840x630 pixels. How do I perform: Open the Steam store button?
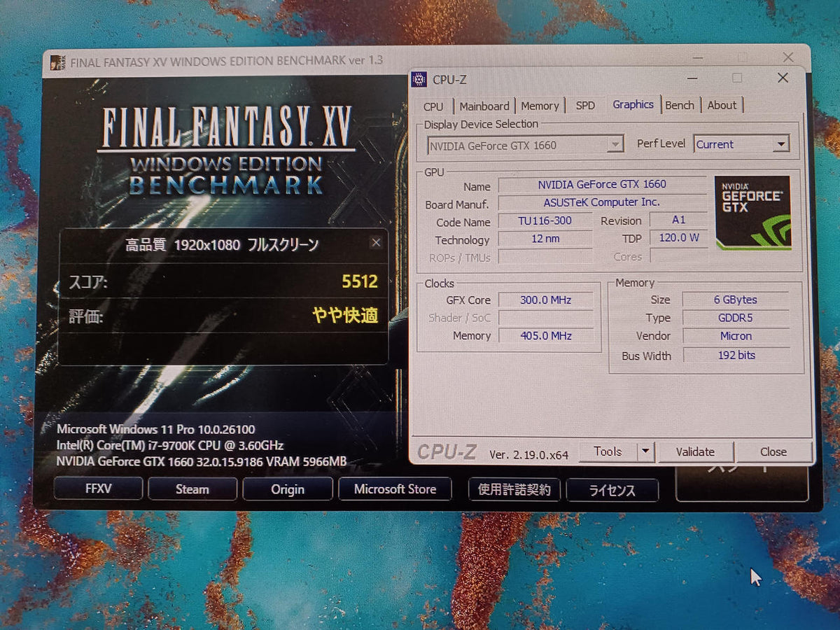[x=192, y=489]
